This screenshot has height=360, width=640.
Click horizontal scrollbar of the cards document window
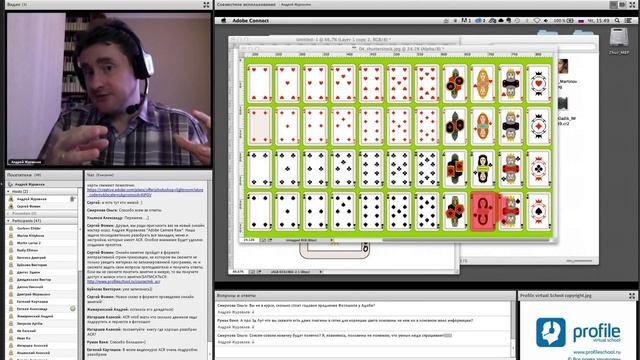(x=467, y=240)
